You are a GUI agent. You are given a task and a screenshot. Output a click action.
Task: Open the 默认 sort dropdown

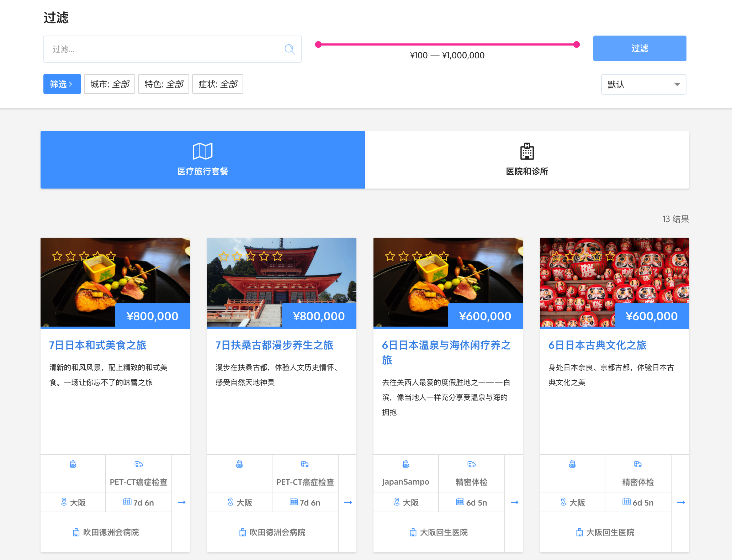pyautogui.click(x=643, y=84)
